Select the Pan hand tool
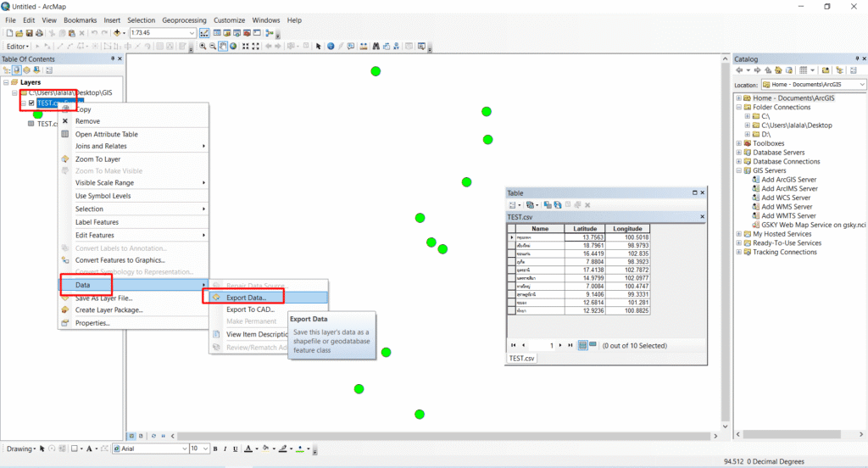Image resolution: width=868 pixels, height=468 pixels. [223, 47]
